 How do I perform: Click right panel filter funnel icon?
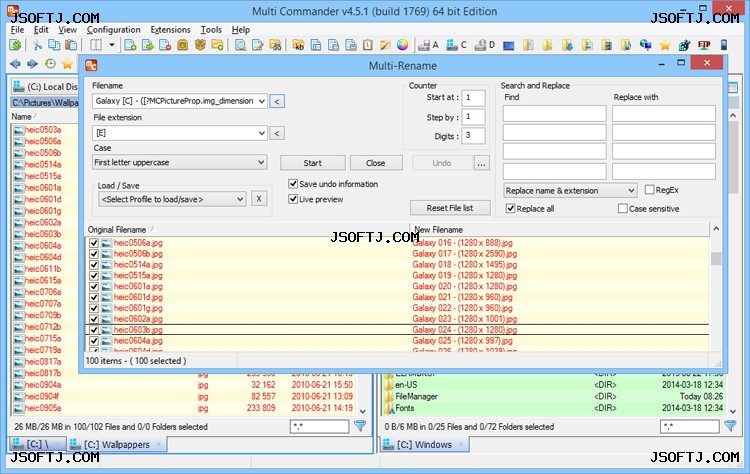[730, 426]
